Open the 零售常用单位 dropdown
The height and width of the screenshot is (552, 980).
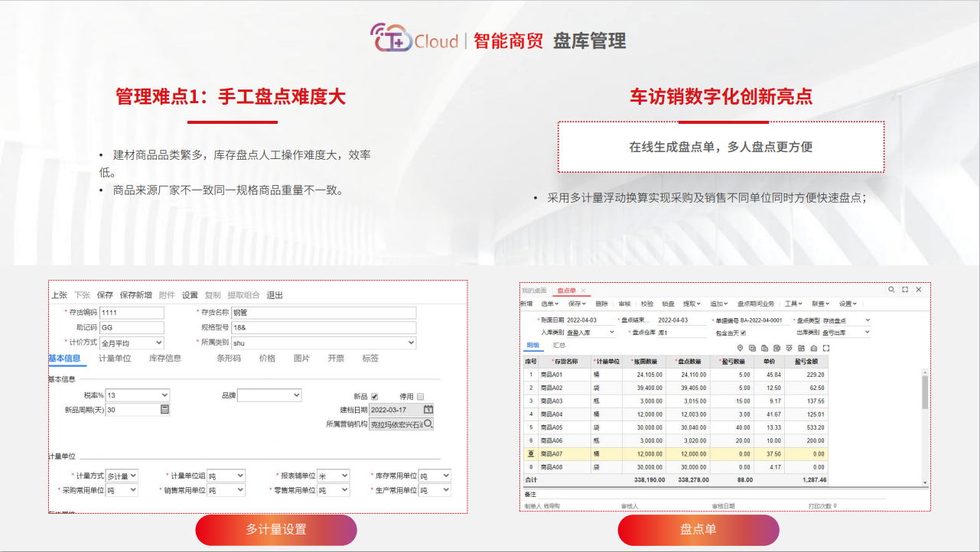pyautogui.click(x=334, y=490)
